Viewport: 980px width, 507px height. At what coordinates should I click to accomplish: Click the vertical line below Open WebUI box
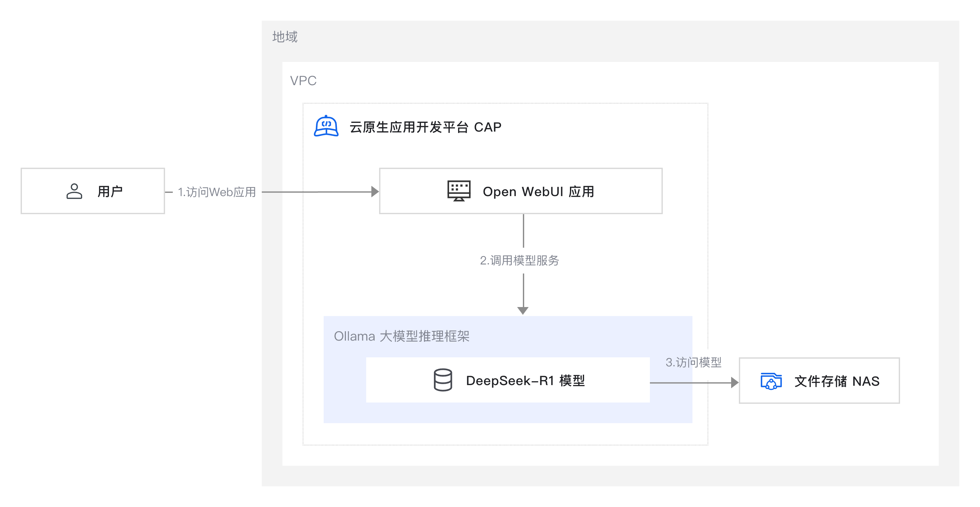click(524, 231)
